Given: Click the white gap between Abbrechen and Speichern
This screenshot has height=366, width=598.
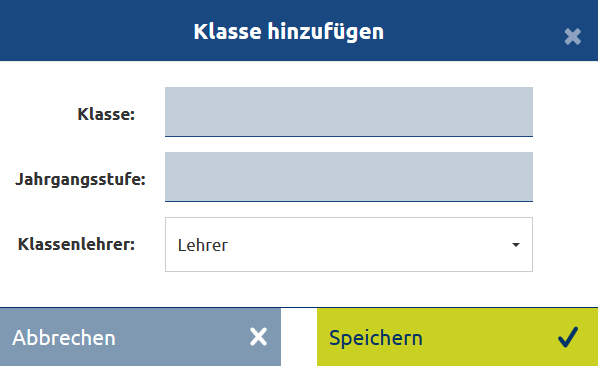Looking at the screenshot, I should [x=299, y=337].
